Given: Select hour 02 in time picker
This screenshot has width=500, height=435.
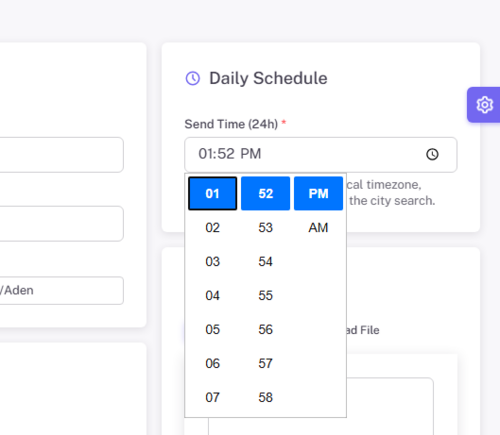Looking at the screenshot, I should click(x=212, y=228).
